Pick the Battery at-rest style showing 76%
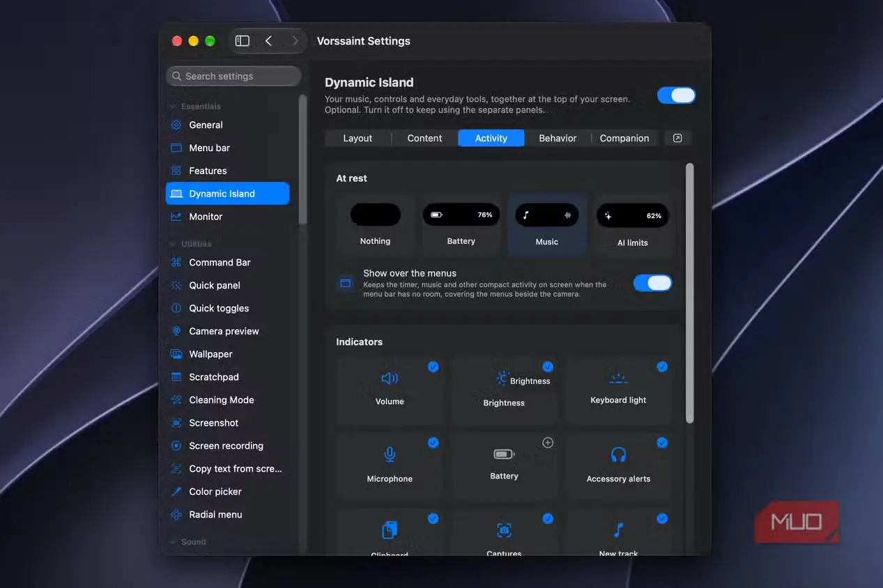The image size is (883, 588). tap(461, 225)
